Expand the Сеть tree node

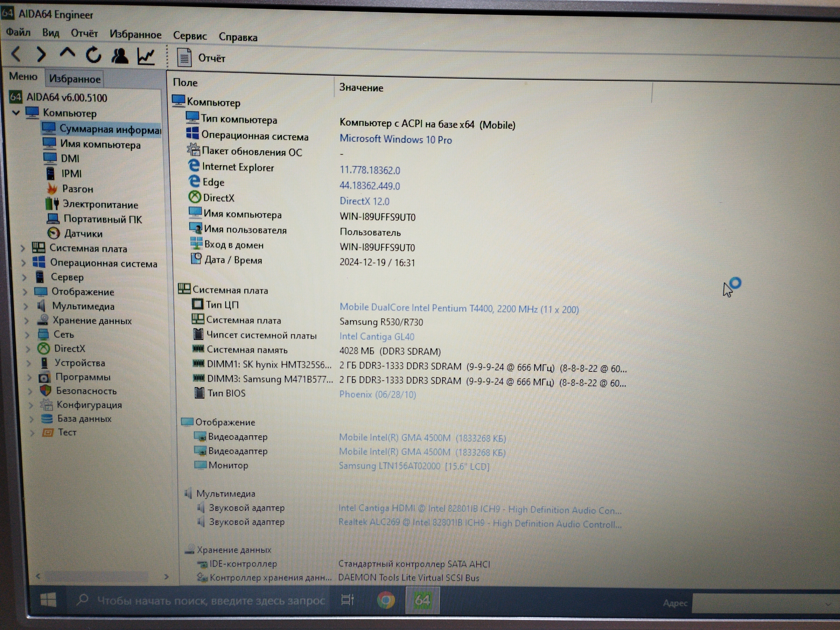(x=27, y=335)
